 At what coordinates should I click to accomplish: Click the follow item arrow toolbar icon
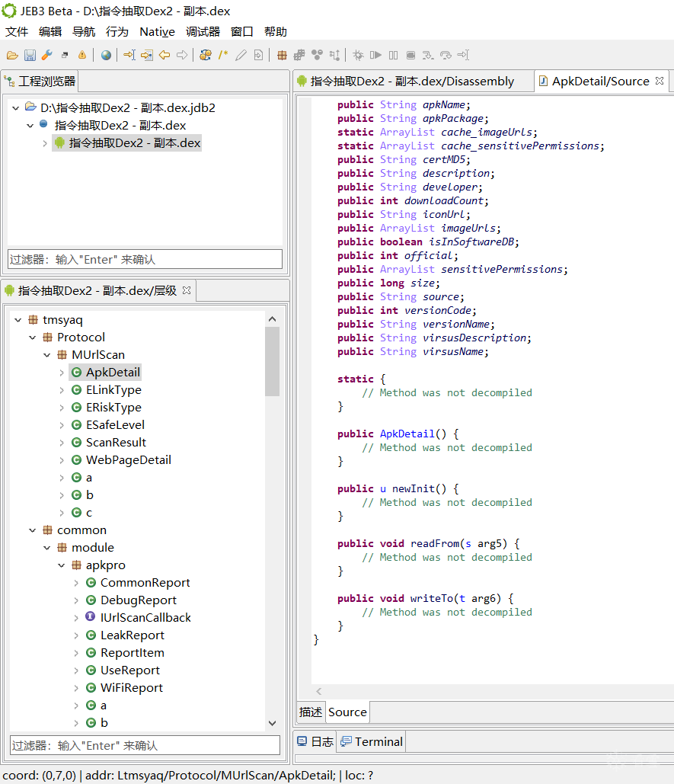147,55
